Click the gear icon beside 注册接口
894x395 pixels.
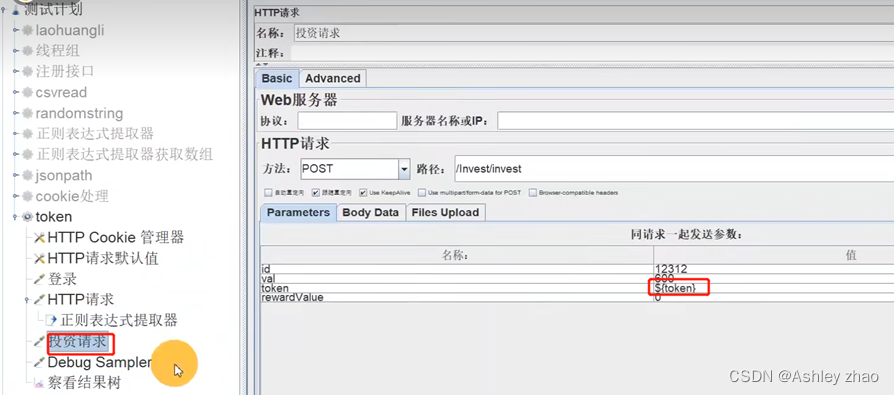coord(27,71)
